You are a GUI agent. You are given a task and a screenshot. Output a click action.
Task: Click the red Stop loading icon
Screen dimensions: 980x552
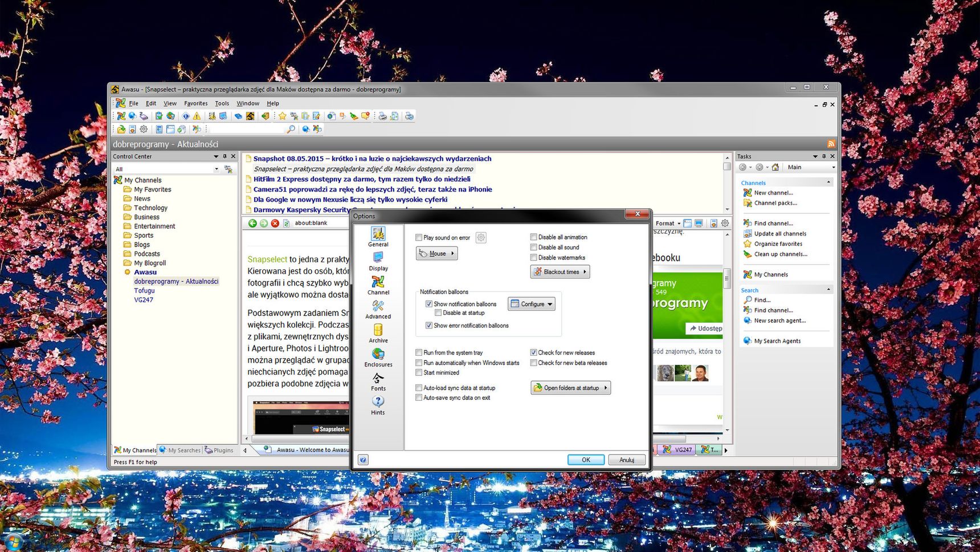(275, 223)
